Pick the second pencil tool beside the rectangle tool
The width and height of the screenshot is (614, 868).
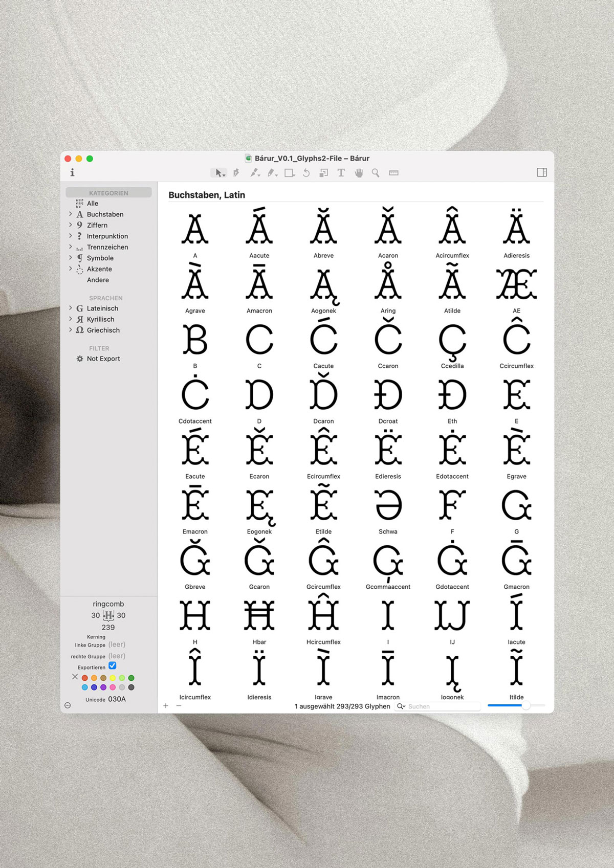tap(272, 173)
